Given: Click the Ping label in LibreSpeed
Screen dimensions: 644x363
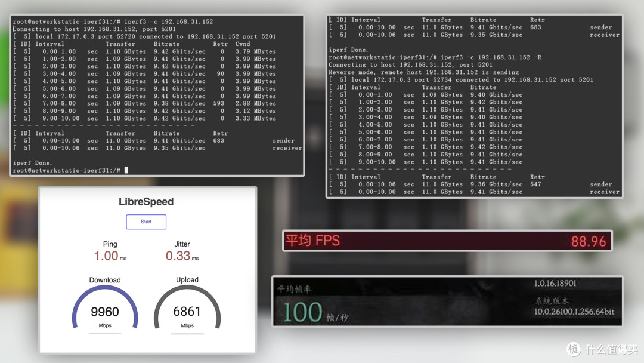Looking at the screenshot, I should coord(110,244).
